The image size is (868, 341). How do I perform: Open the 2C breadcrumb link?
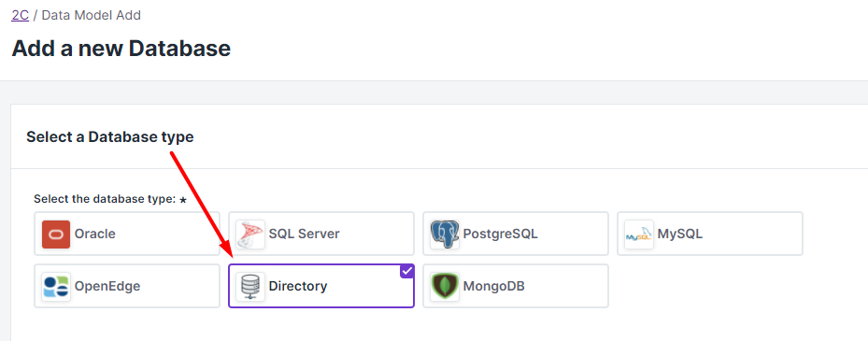click(20, 15)
